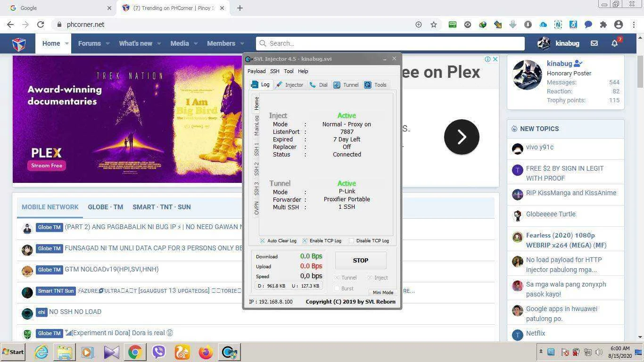644x362 pixels.
Task: Open the notifications bell icon
Action: click(x=614, y=43)
